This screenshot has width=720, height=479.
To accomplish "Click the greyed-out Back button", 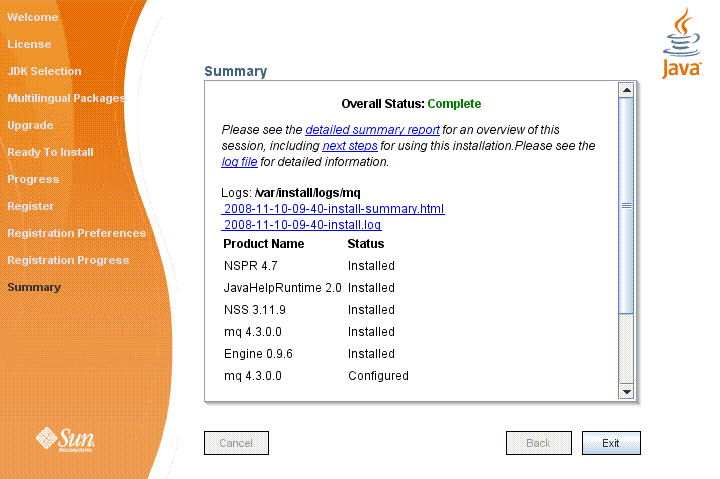I will tap(539, 443).
